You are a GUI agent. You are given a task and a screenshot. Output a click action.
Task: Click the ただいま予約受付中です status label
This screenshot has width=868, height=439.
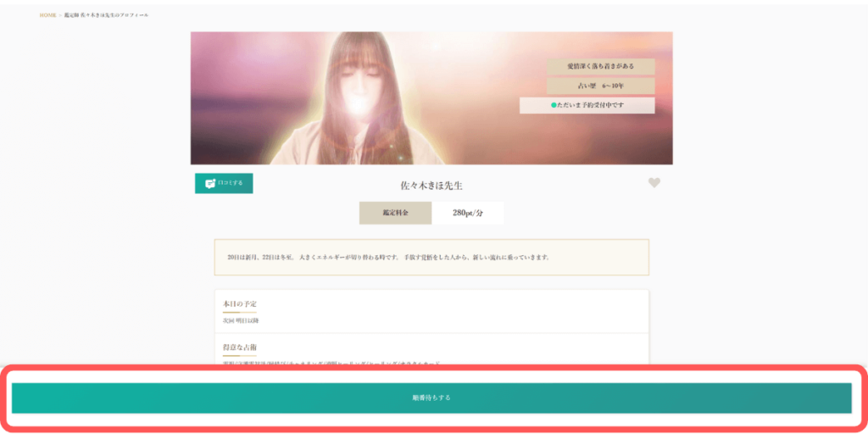coord(591,105)
